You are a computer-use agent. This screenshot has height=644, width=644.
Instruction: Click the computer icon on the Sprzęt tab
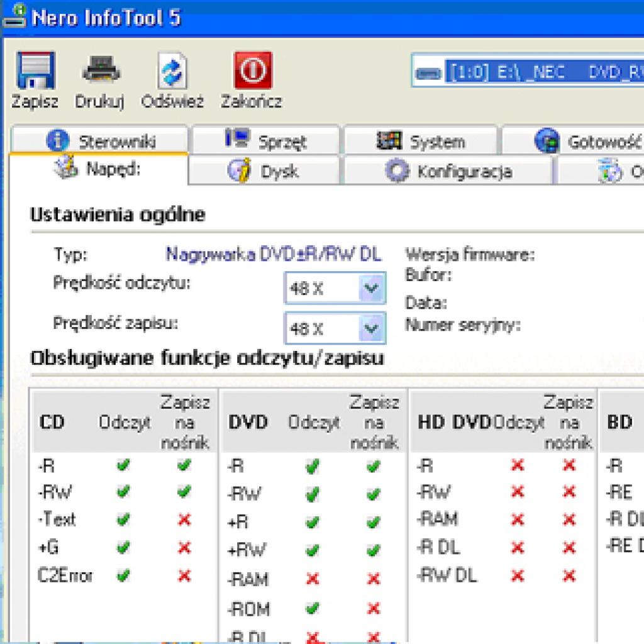tap(237, 138)
